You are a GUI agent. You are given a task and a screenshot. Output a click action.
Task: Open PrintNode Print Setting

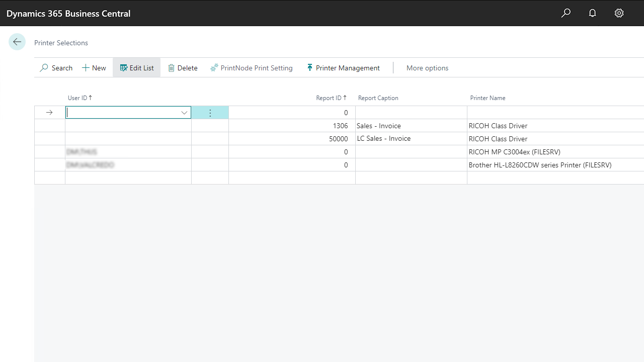pos(252,68)
